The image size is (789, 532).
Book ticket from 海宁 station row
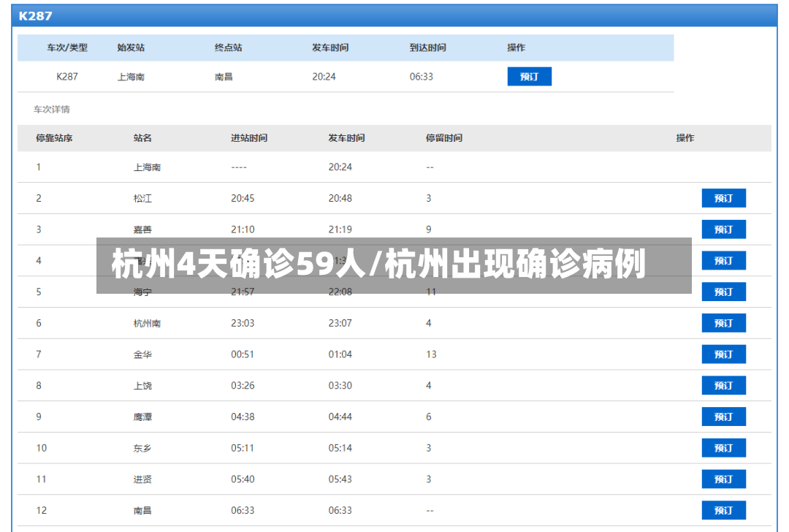[x=723, y=292]
